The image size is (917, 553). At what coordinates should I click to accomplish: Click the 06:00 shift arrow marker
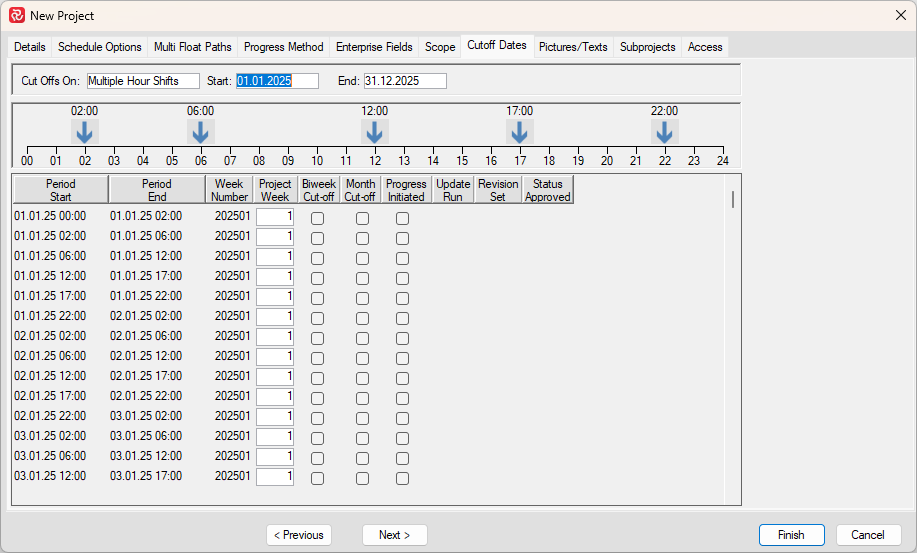pyautogui.click(x=201, y=132)
